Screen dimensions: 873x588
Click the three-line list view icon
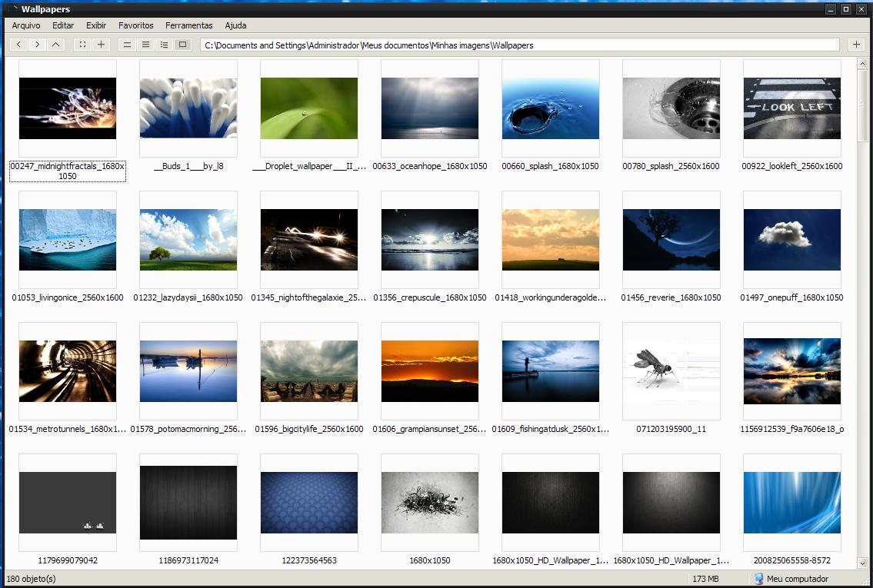click(145, 45)
